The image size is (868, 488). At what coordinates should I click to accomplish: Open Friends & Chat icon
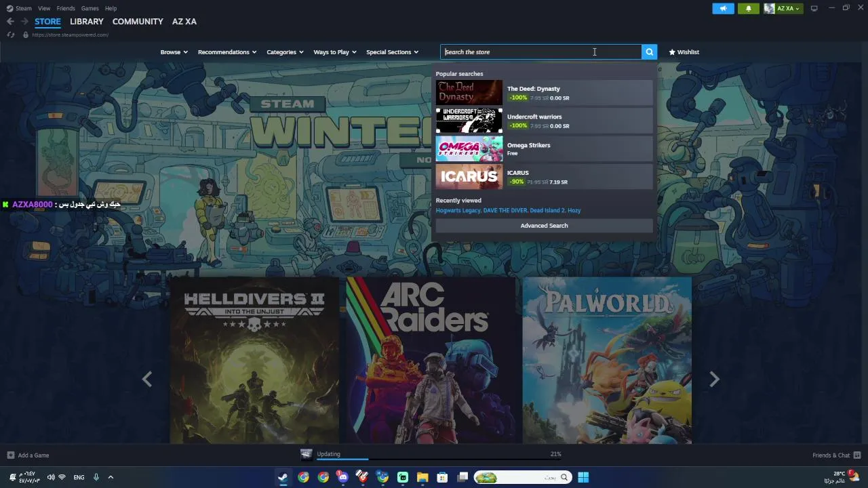[x=857, y=455]
